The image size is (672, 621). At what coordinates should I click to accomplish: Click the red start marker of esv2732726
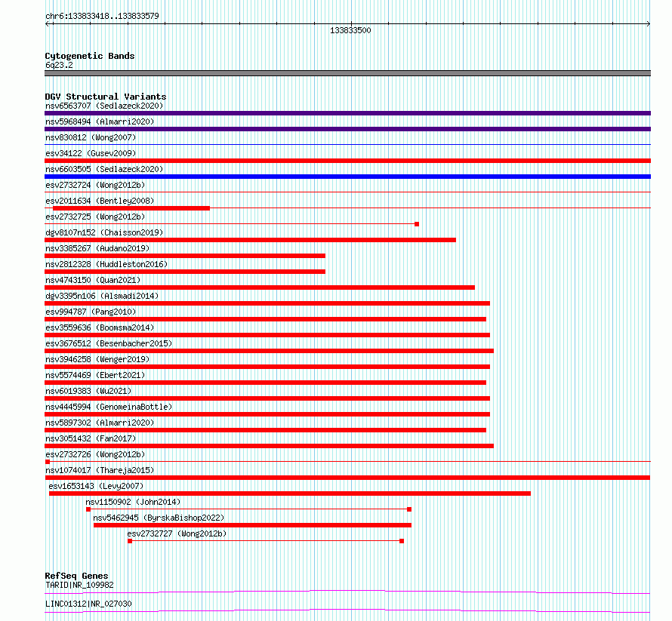coord(48,462)
